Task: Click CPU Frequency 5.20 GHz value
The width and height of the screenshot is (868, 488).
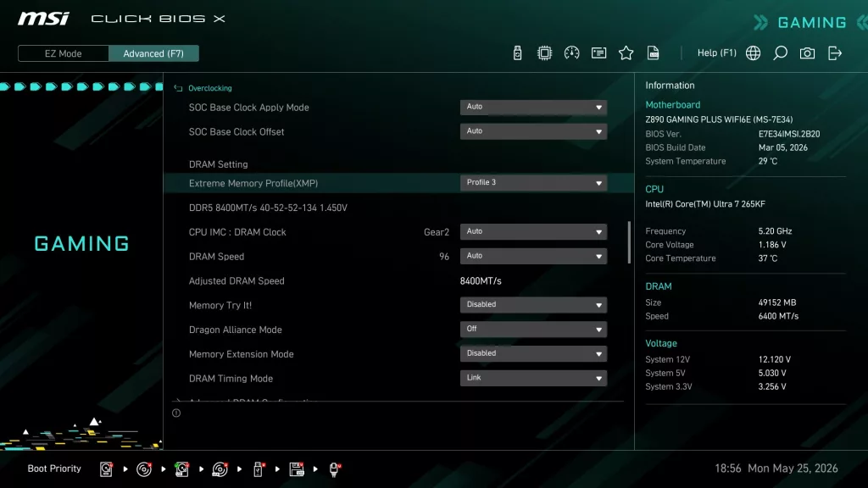Action: pyautogui.click(x=775, y=231)
